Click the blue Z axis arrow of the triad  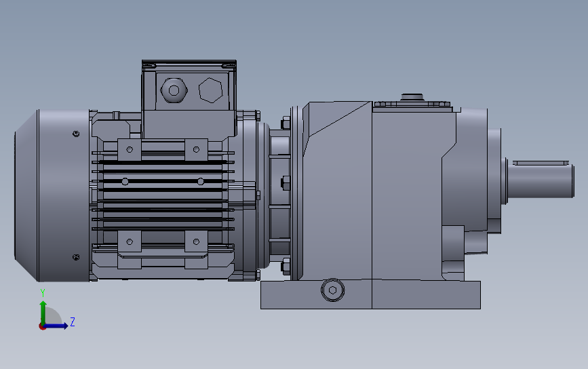(x=56, y=326)
